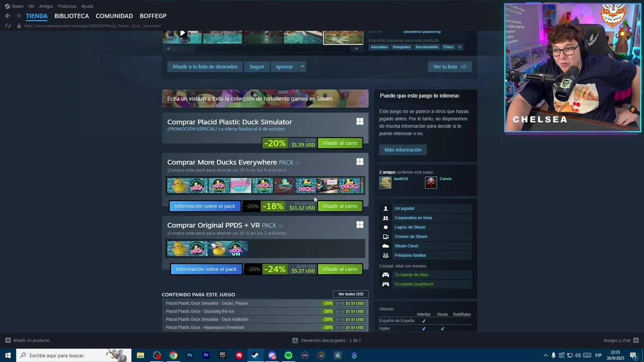Open Epic Games Launcher from taskbar
Screen dimensions: 644x362
(222, 355)
